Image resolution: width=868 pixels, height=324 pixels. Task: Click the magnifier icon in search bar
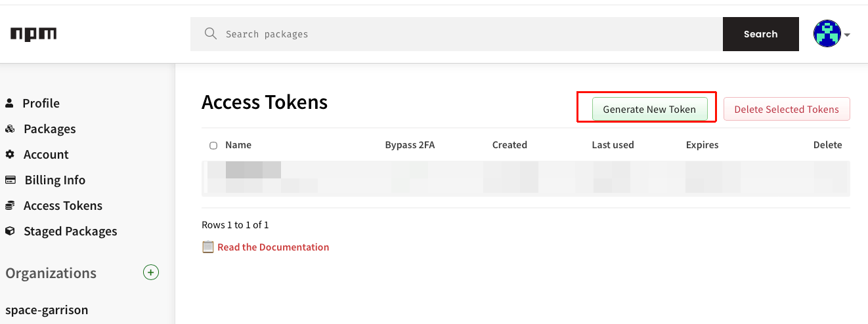210,33
